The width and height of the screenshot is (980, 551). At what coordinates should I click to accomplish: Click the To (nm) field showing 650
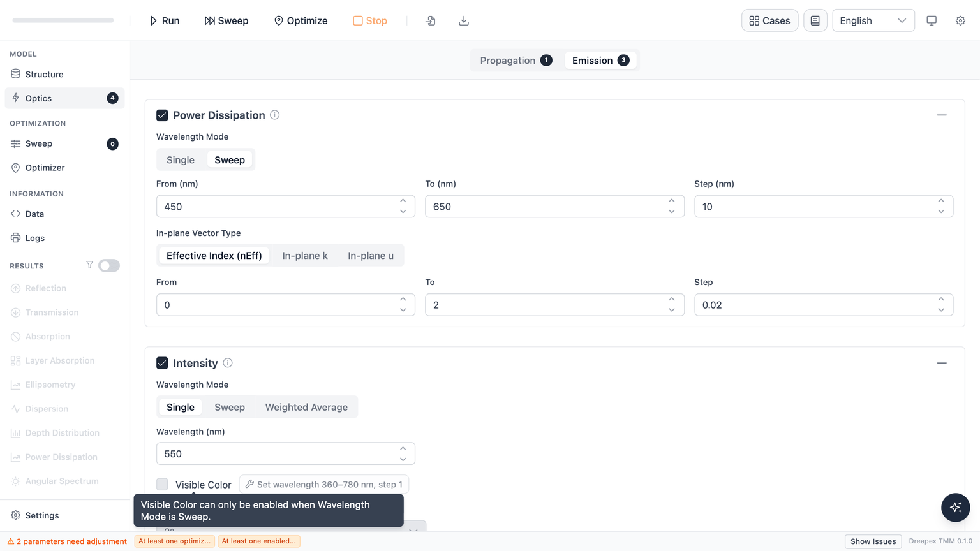[x=554, y=207]
